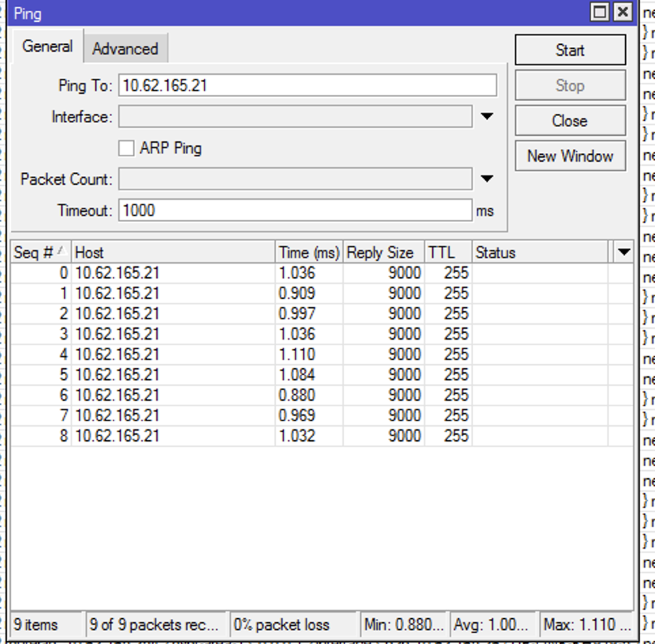Open the column filter dropdown above the results list
Viewport: 655px width, 644px height.
pos(623,252)
